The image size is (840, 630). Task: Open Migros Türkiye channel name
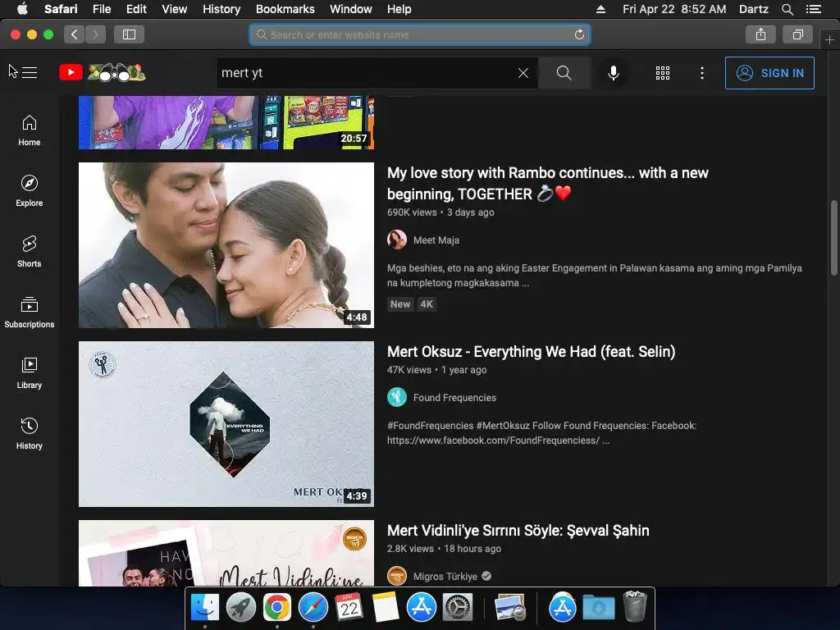pos(445,577)
